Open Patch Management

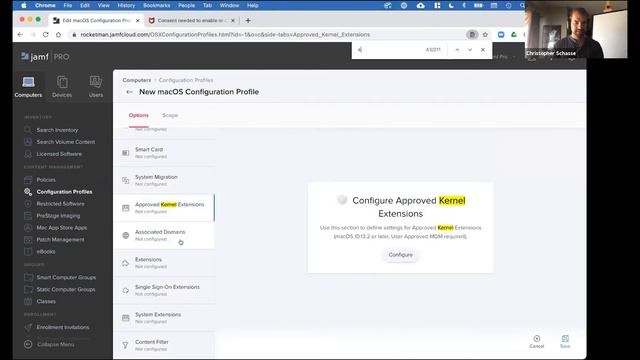[x=60, y=240]
